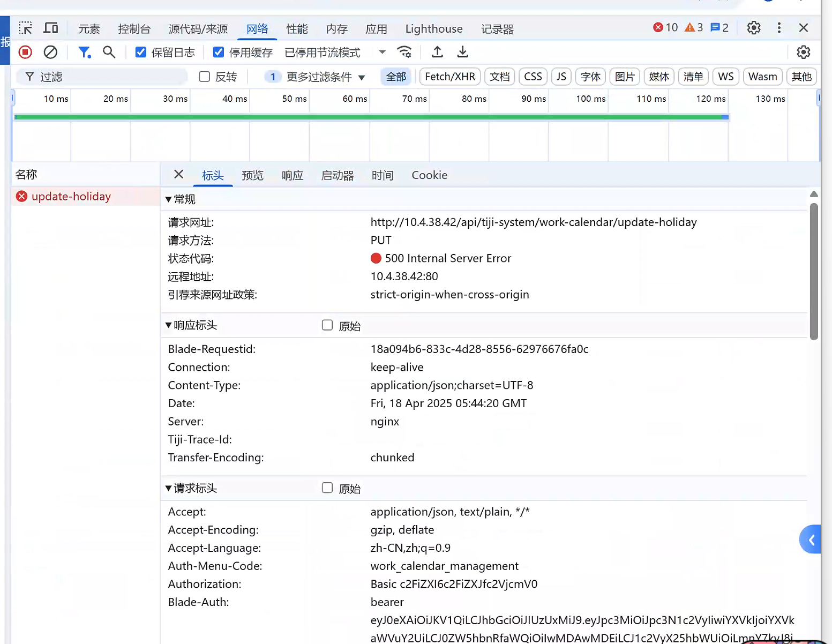Import HAR file upload icon

click(x=437, y=52)
